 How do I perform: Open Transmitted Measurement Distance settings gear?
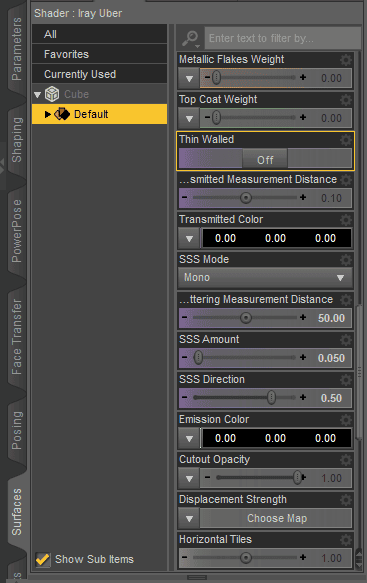(x=346, y=180)
